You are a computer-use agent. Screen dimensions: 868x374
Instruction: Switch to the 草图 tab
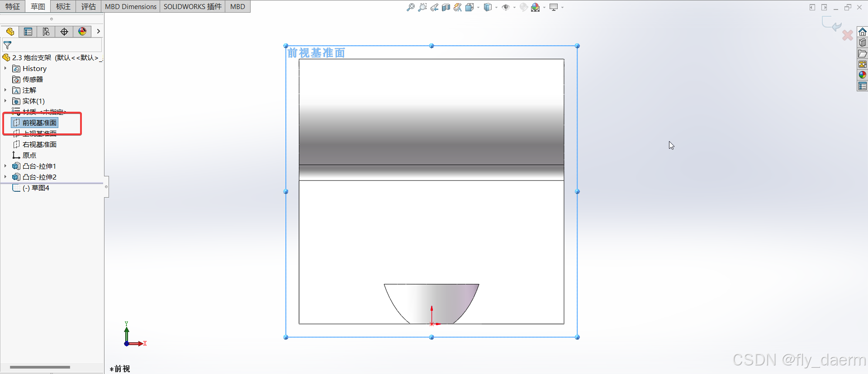click(x=38, y=6)
